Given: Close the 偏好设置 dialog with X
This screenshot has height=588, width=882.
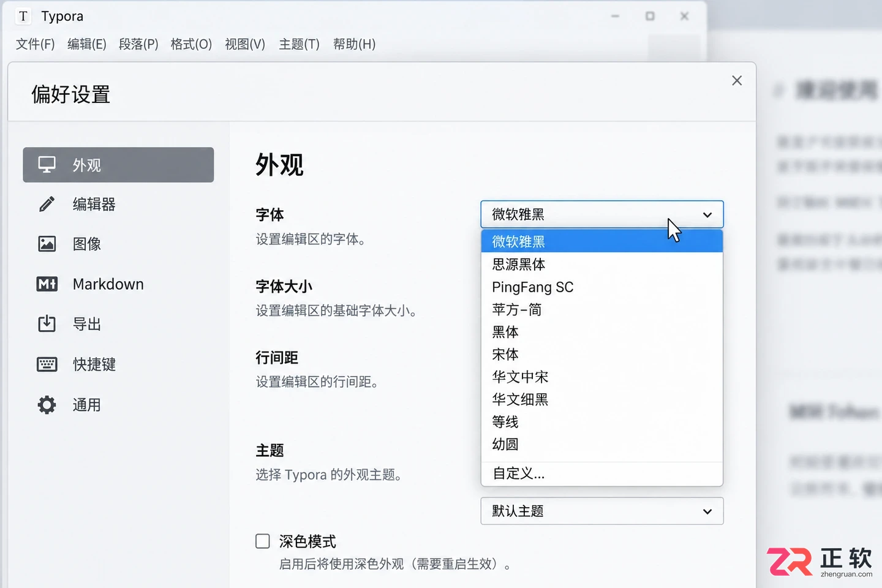Looking at the screenshot, I should pos(737,81).
